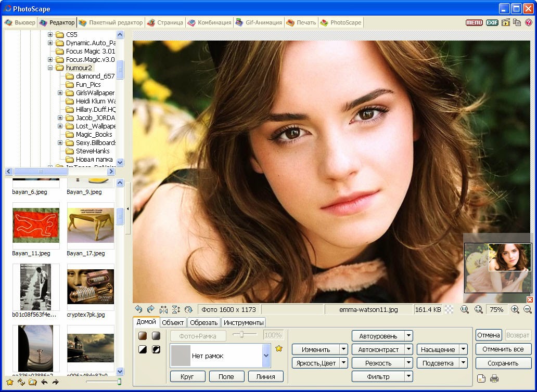
Task: Close the navigator preview with red X
Action: point(530,300)
